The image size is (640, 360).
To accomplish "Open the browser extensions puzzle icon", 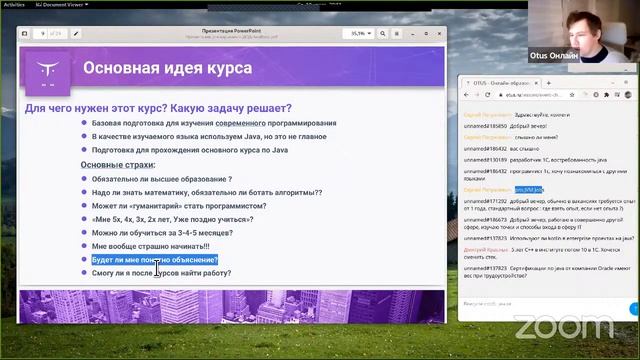I will point(607,95).
